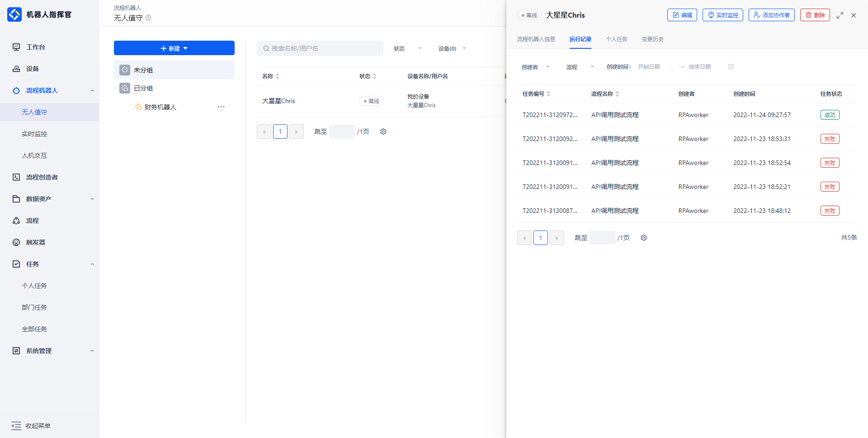The image size is (868, 438).
Task: Click the 编辑 button in the detail panel
Action: (682, 15)
